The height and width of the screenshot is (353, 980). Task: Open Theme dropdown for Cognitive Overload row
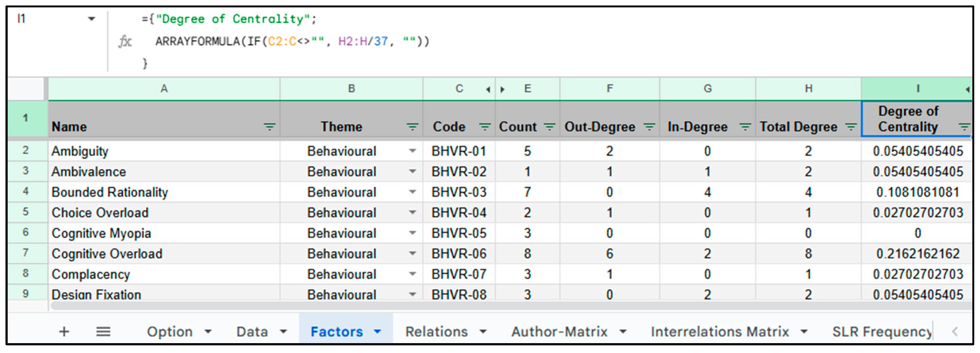(x=412, y=253)
